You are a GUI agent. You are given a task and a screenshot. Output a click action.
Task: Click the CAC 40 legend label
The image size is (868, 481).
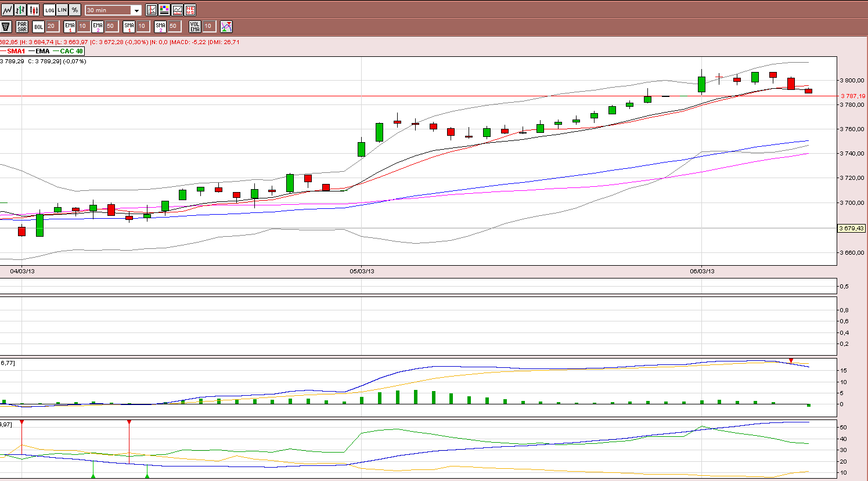tap(71, 51)
